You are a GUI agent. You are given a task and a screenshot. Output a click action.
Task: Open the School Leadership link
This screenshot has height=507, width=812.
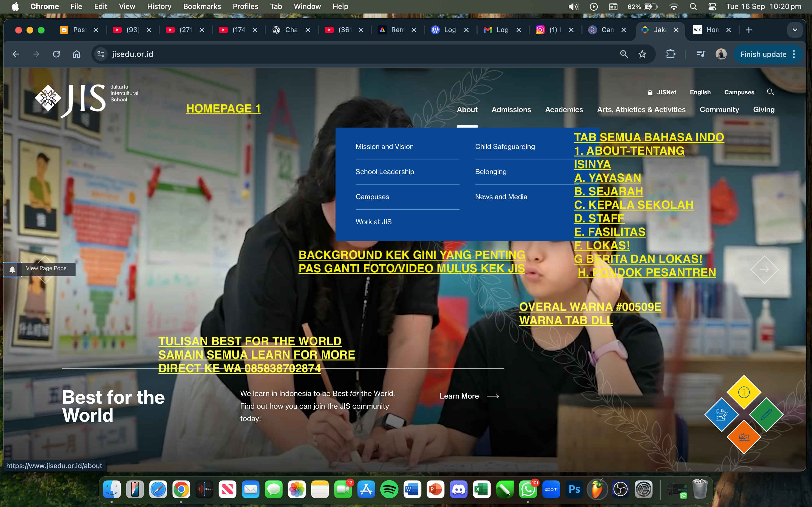[385, 172]
